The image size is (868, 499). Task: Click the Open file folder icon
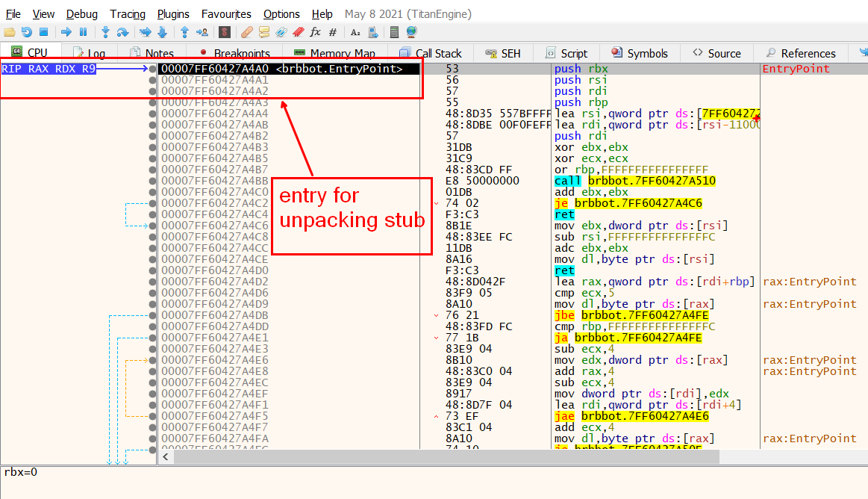coord(9,32)
